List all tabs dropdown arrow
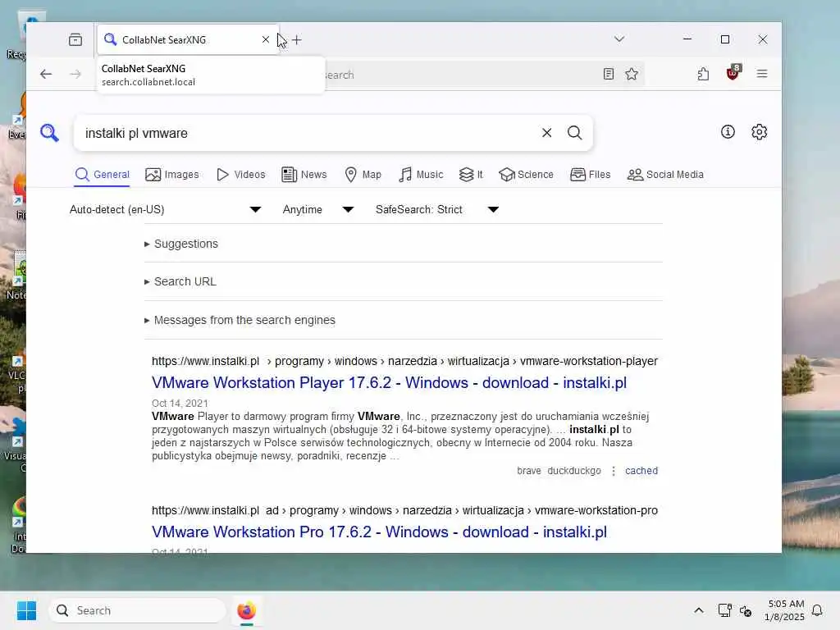 (619, 39)
